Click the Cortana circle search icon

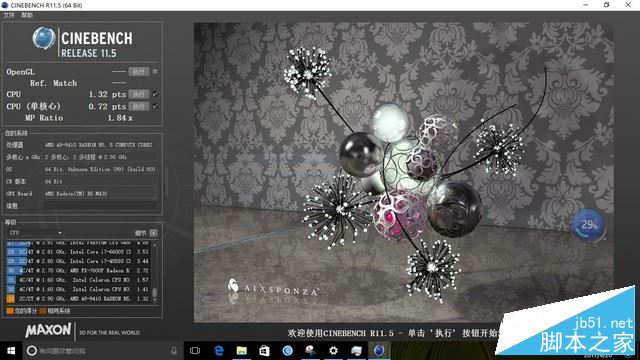pyautogui.click(x=32, y=351)
